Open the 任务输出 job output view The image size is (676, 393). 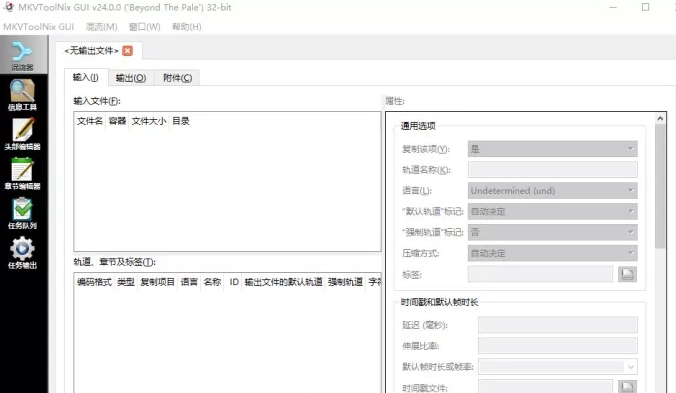pos(23,253)
